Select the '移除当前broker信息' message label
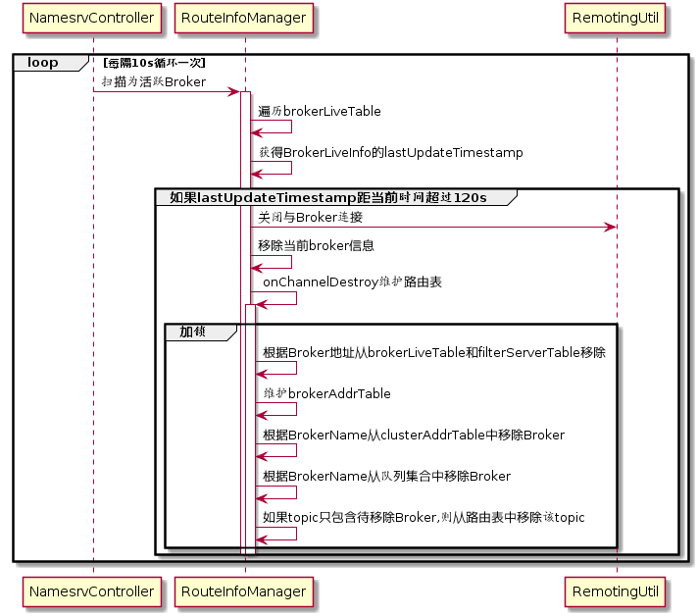The width and height of the screenshot is (698, 616). coord(316,246)
